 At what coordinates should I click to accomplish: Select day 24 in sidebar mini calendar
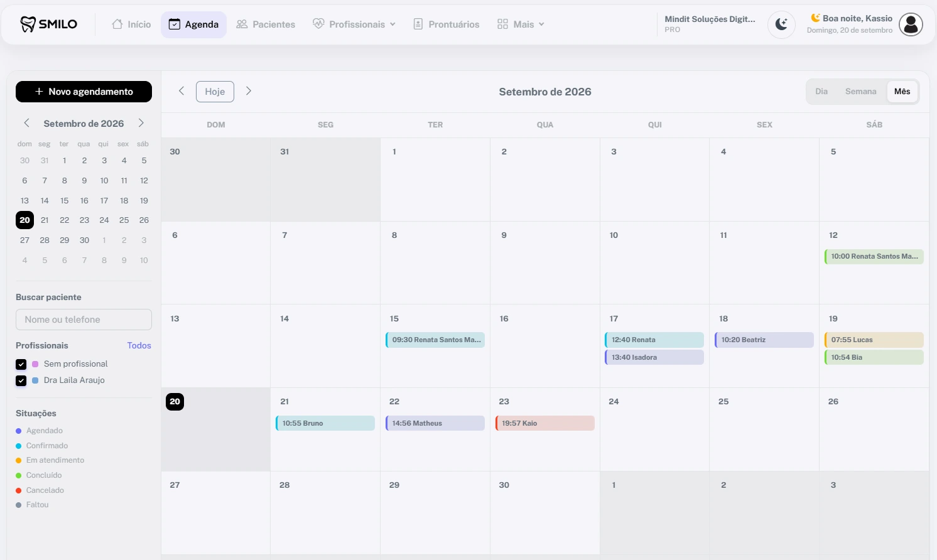point(104,220)
